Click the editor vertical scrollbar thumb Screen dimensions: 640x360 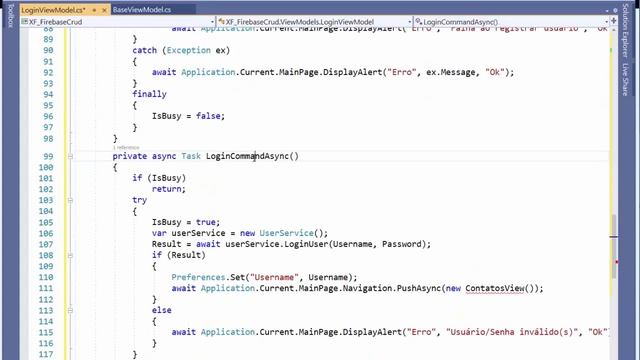(x=614, y=247)
